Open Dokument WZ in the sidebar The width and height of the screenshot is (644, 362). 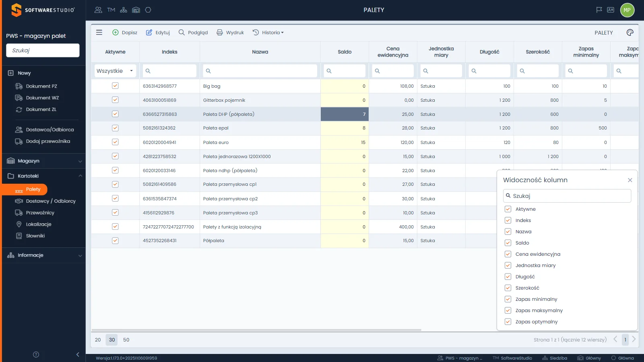[x=42, y=98]
